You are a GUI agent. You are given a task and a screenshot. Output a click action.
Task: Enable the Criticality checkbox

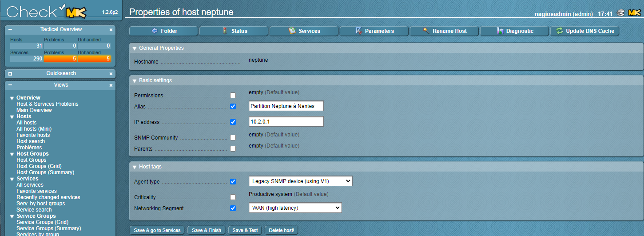click(233, 197)
